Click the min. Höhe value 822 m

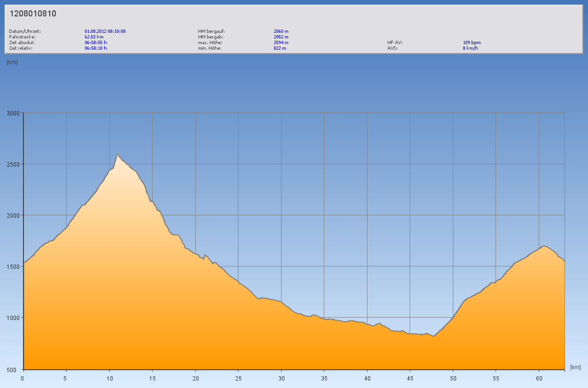click(280, 48)
